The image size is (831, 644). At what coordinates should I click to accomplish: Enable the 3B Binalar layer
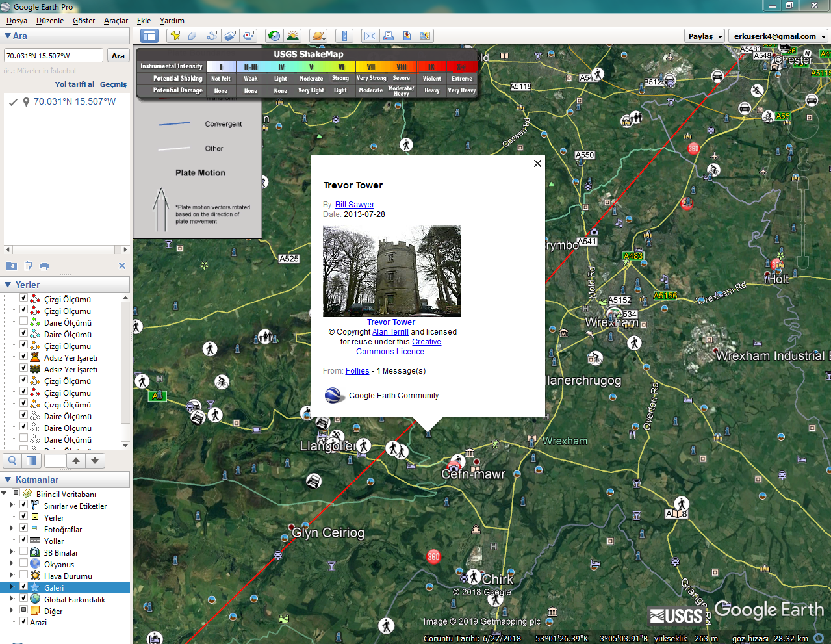pyautogui.click(x=23, y=552)
